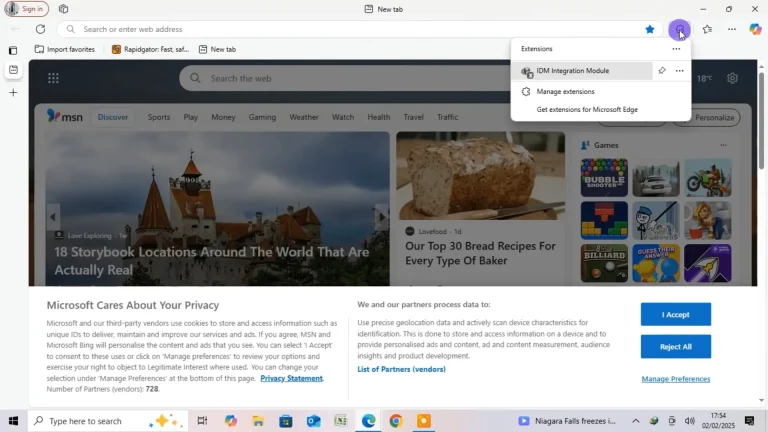
Task: Open the Extensions panel more options
Action: (x=676, y=48)
